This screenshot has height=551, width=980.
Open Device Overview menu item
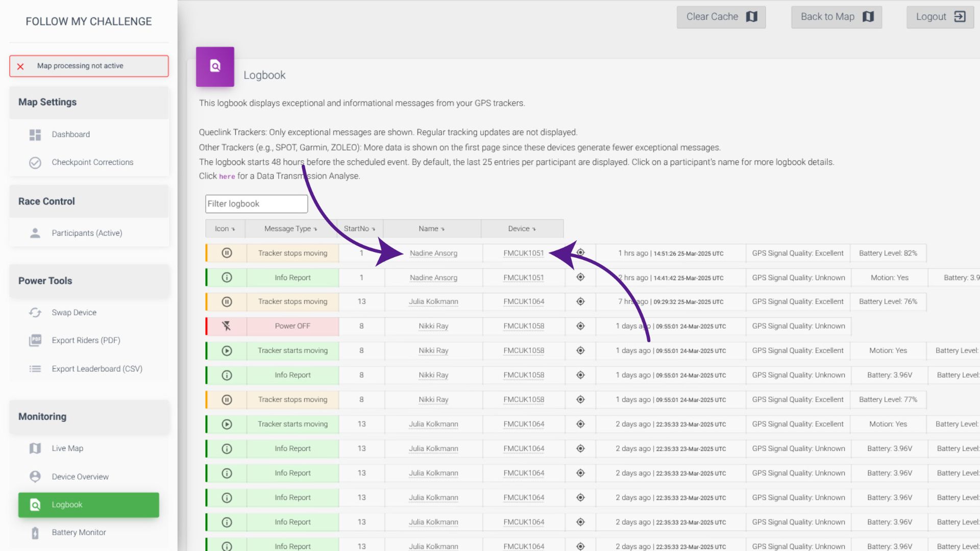[80, 477]
